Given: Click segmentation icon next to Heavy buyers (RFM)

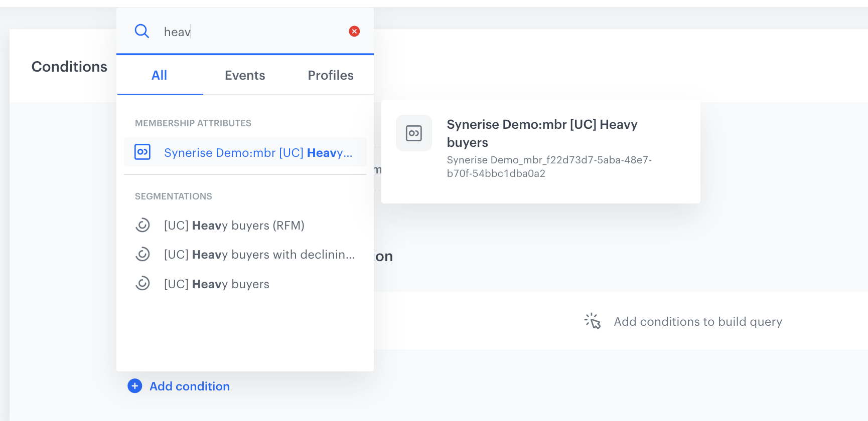Looking at the screenshot, I should 142,225.
